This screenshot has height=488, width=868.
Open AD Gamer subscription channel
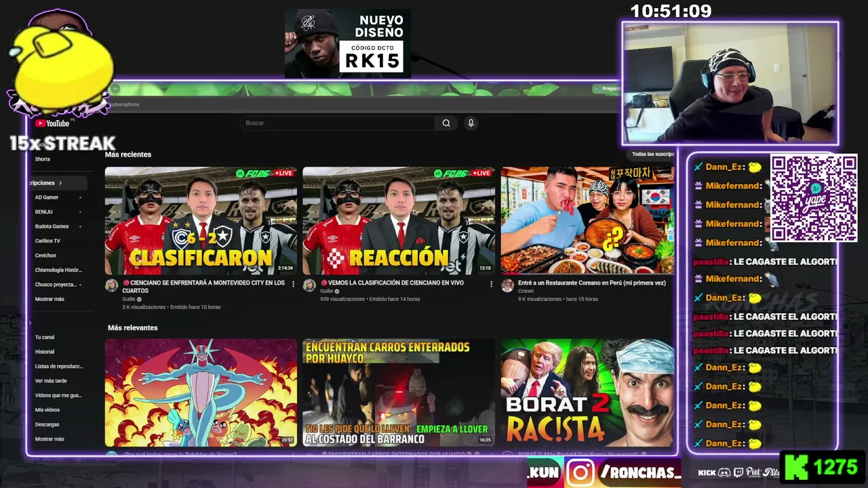tap(47, 197)
